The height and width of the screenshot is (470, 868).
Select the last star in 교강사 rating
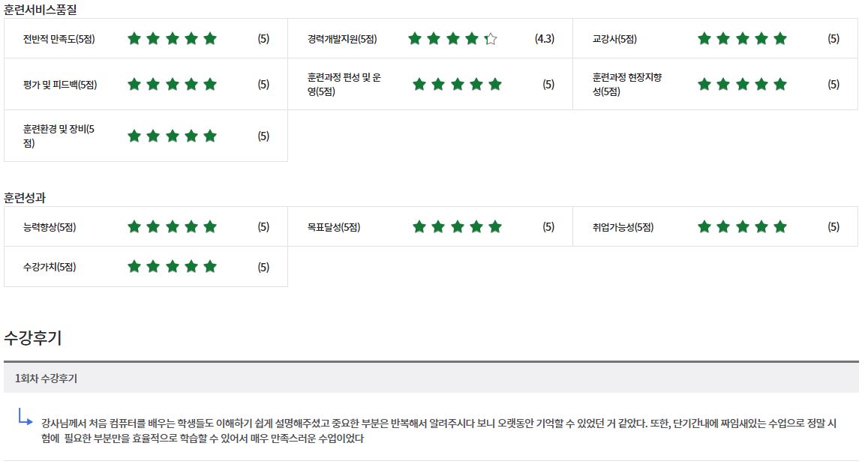(x=780, y=39)
